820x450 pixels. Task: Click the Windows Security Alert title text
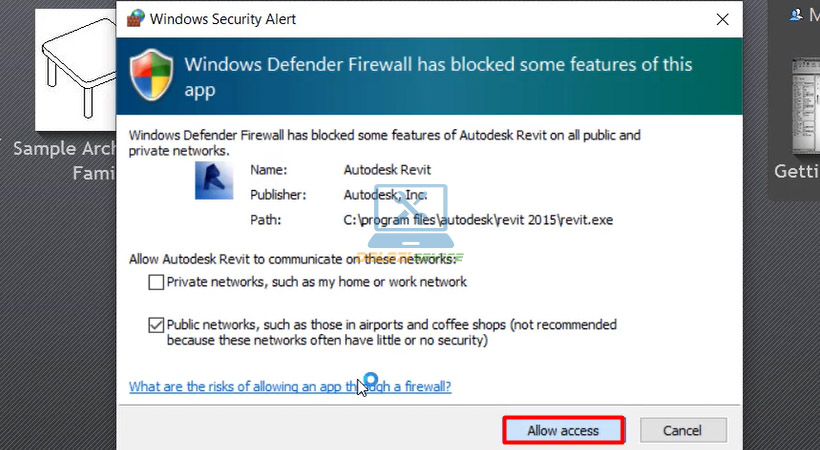point(222,19)
